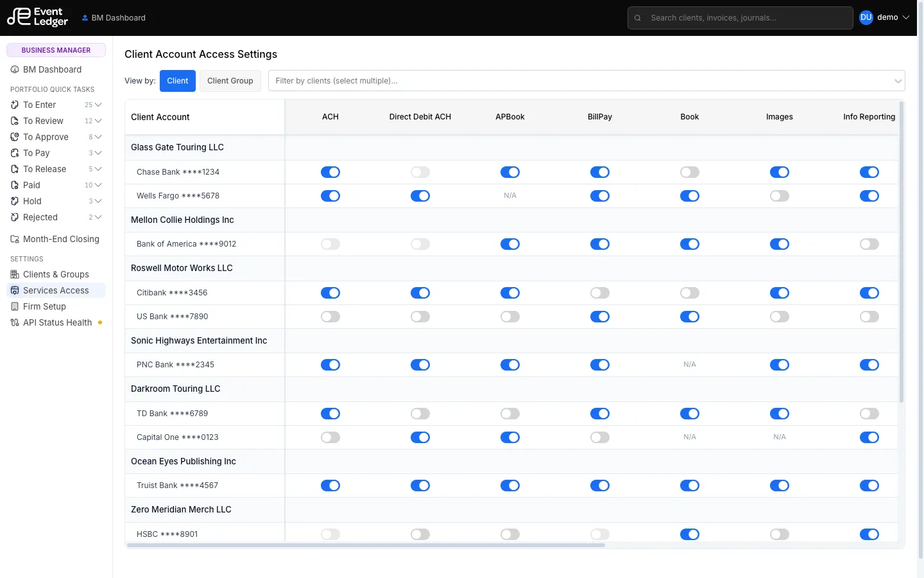Expand the To Approve chevron

click(x=98, y=137)
